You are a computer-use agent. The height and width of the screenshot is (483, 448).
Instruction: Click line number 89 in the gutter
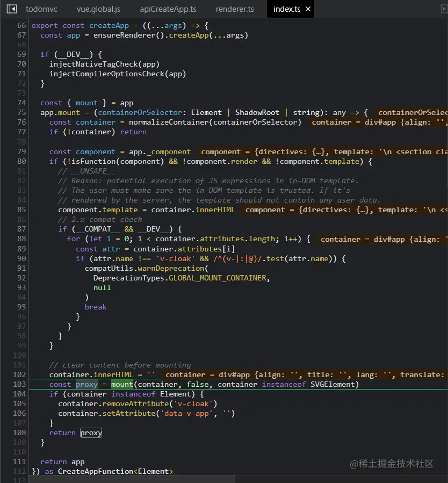[x=21, y=249]
